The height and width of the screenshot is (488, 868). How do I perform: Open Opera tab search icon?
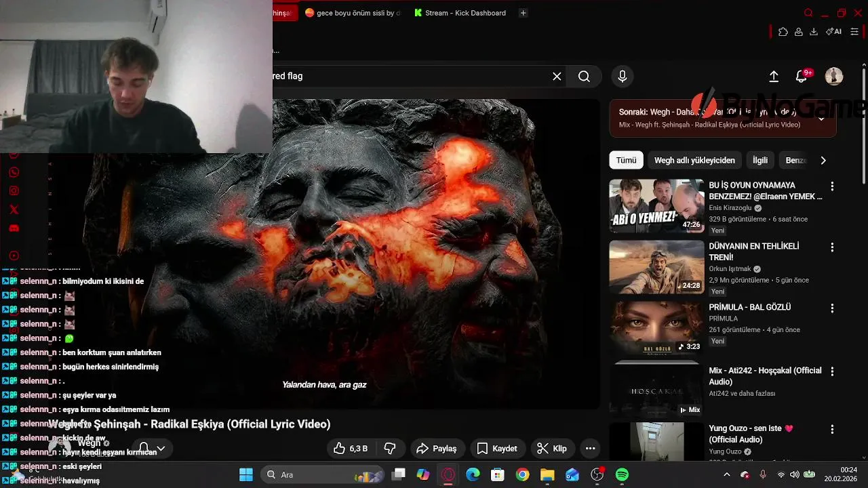pyautogui.click(x=808, y=13)
